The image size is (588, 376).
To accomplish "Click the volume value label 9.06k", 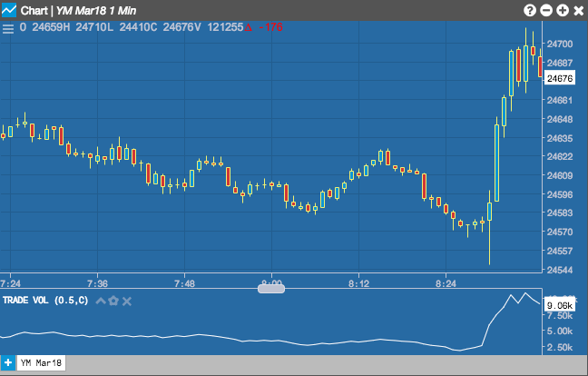I will [x=560, y=305].
